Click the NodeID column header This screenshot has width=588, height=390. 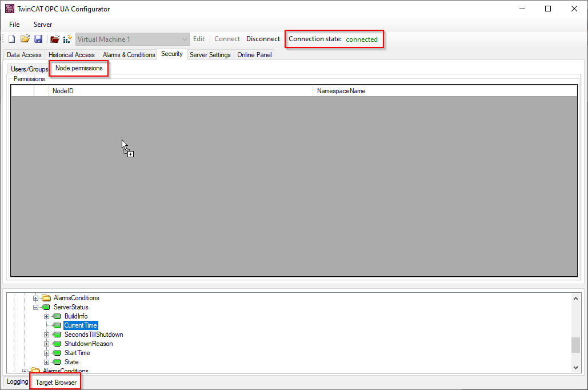pos(181,91)
